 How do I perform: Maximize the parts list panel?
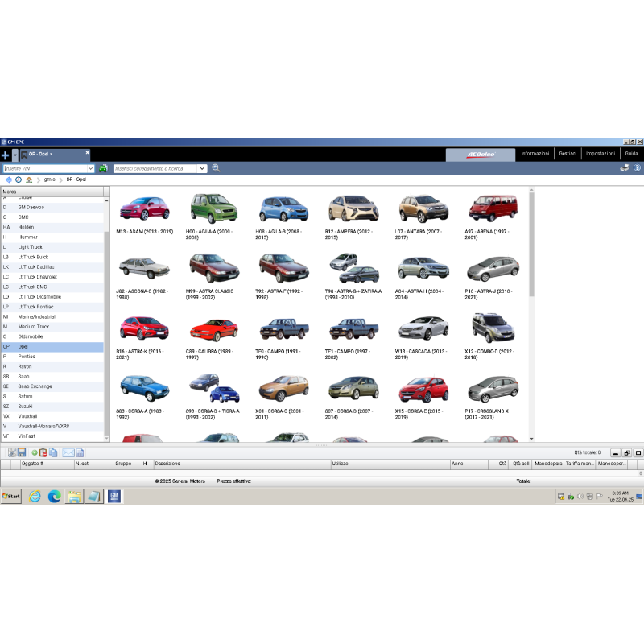[x=638, y=452]
